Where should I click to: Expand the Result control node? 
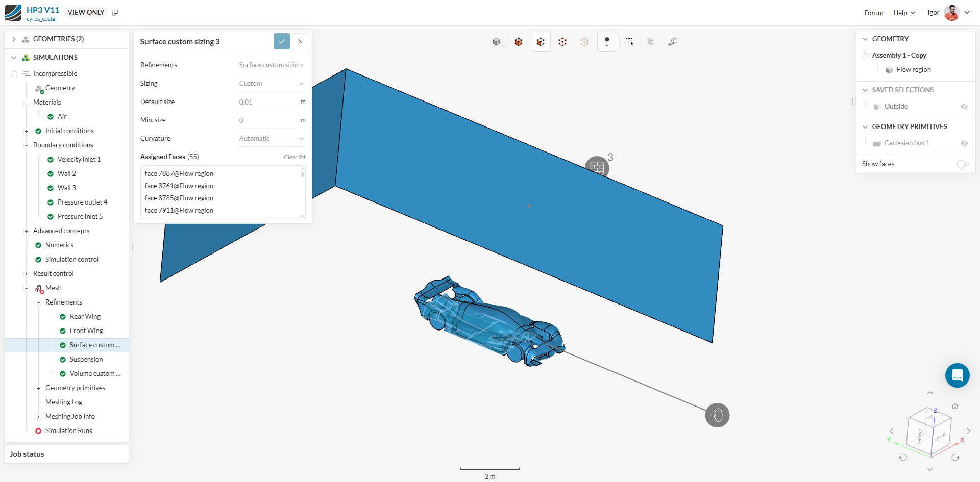point(26,274)
